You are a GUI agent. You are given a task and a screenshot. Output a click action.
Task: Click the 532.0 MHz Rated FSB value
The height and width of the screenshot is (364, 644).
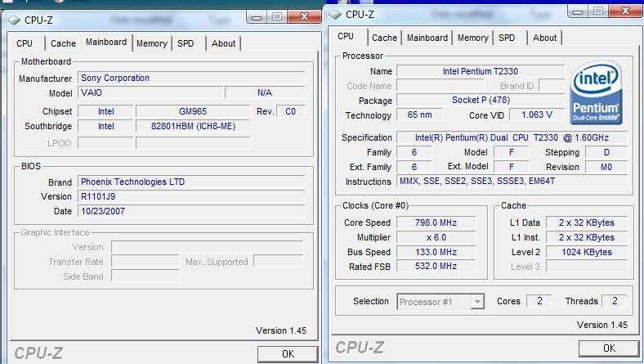click(436, 267)
